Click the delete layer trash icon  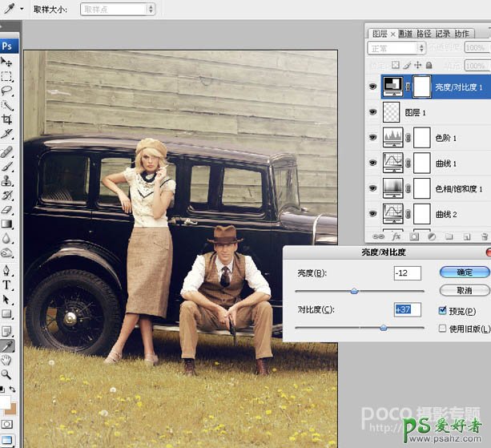[x=484, y=237]
